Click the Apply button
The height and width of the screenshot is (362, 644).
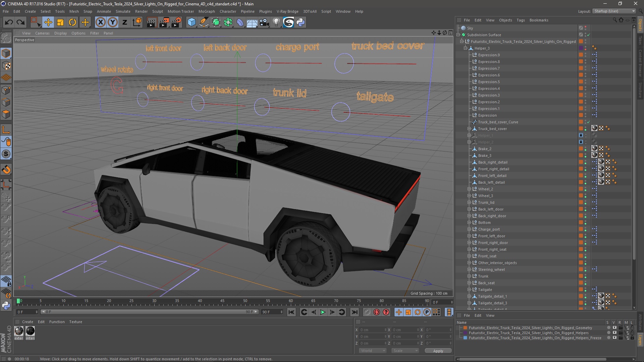pos(438,351)
